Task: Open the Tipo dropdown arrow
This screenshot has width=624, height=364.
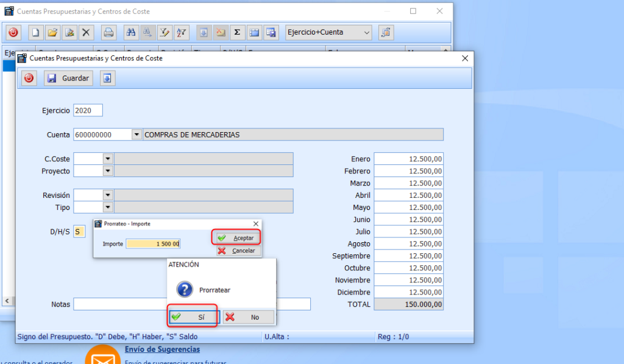Action: click(x=108, y=208)
